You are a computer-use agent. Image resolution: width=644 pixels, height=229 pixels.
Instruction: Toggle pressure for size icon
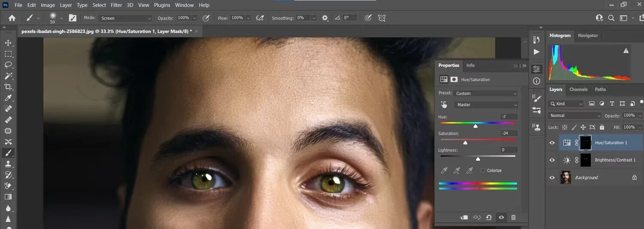[368, 18]
